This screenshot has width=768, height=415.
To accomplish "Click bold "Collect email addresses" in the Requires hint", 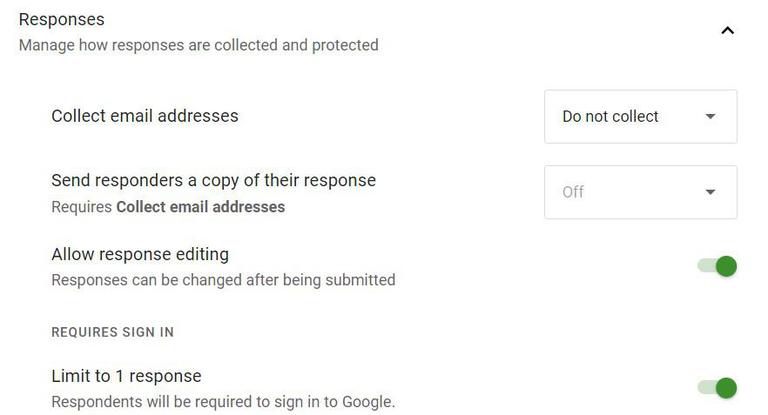I will pos(200,207).
